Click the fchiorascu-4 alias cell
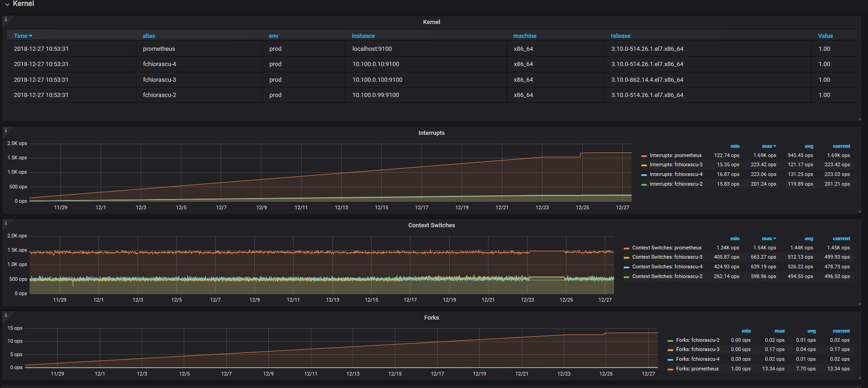 click(x=199, y=64)
